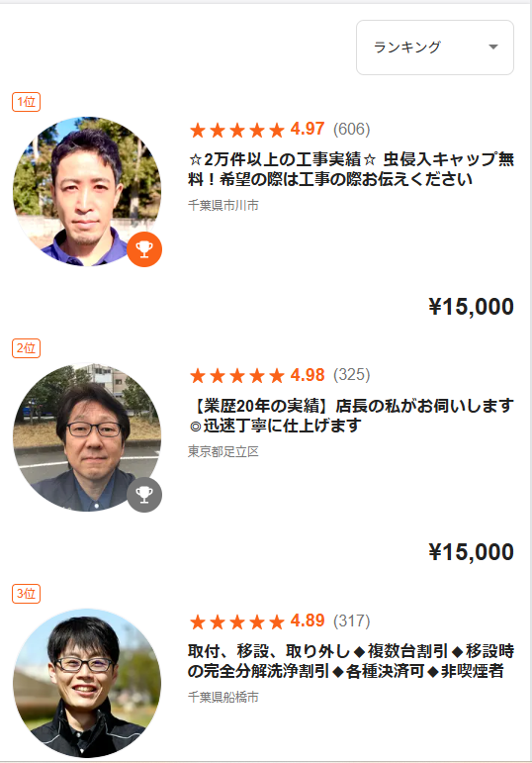Open first-ranked provider's profile photo
The height and width of the screenshot is (763, 532).
[87, 191]
